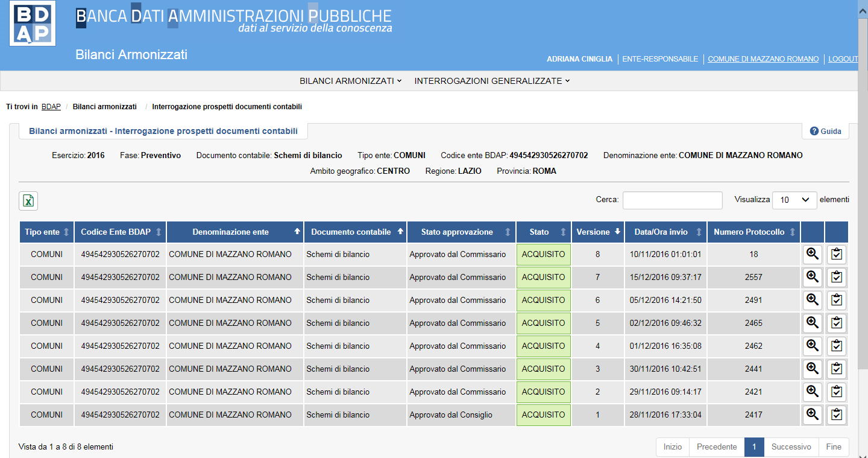Sort by Data/Ora invio column

pos(665,232)
